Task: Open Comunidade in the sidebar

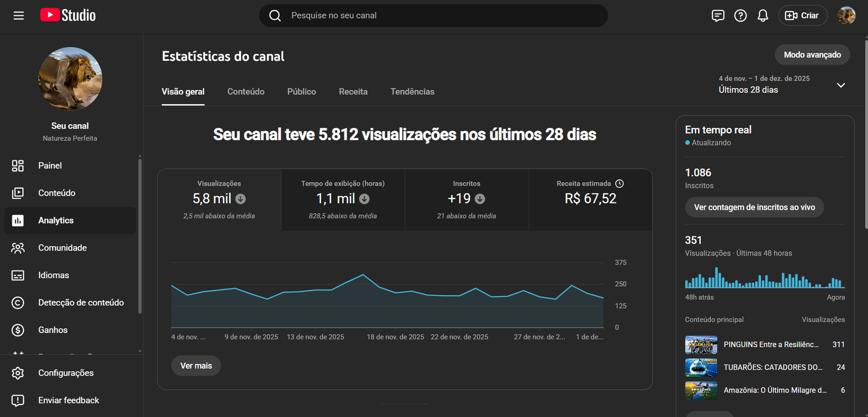Action: 71,248
